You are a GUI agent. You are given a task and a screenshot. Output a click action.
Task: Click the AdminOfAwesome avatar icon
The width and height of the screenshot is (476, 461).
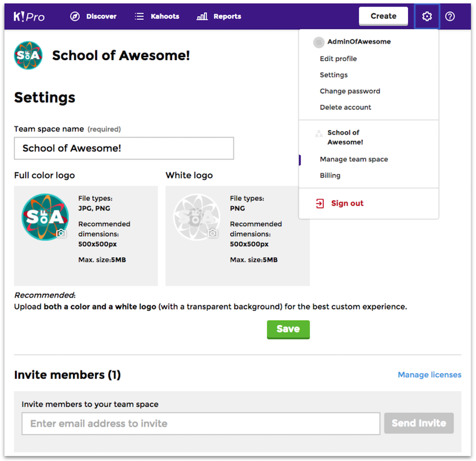coord(319,42)
